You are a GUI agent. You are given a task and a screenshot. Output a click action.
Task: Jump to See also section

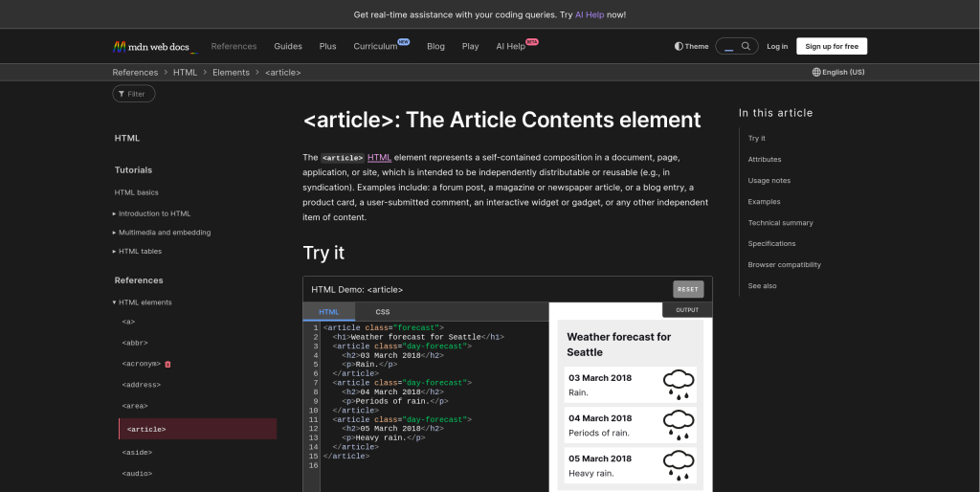(762, 286)
